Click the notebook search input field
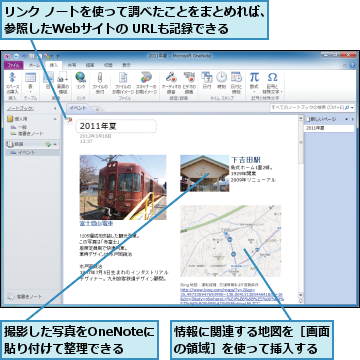Viewport: 360px width, 360px height. click(x=307, y=108)
